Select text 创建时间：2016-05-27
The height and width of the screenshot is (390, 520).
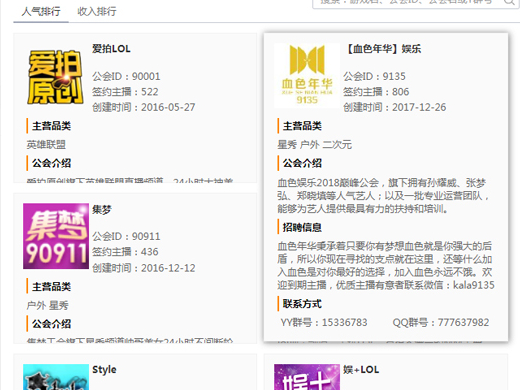[144, 107]
